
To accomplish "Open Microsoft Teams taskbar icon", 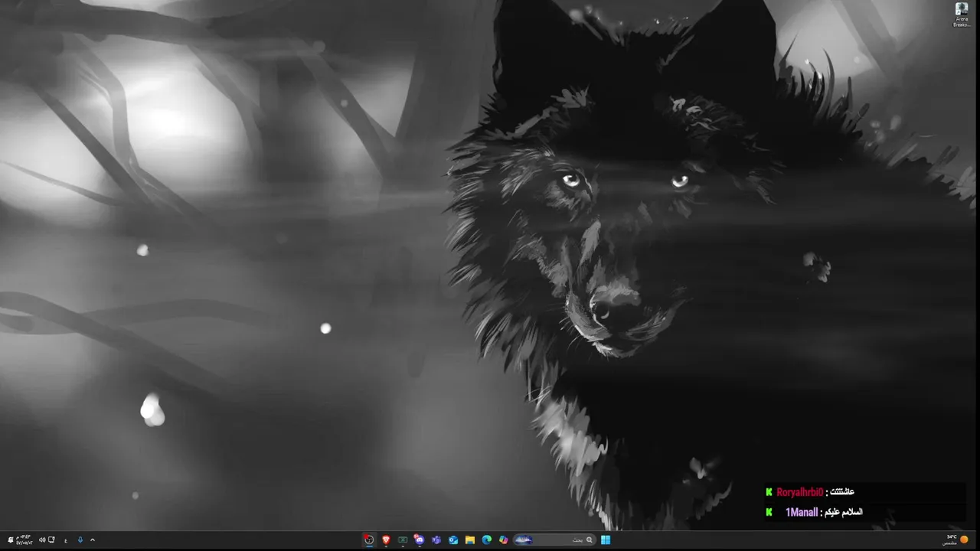I will pyautogui.click(x=436, y=540).
